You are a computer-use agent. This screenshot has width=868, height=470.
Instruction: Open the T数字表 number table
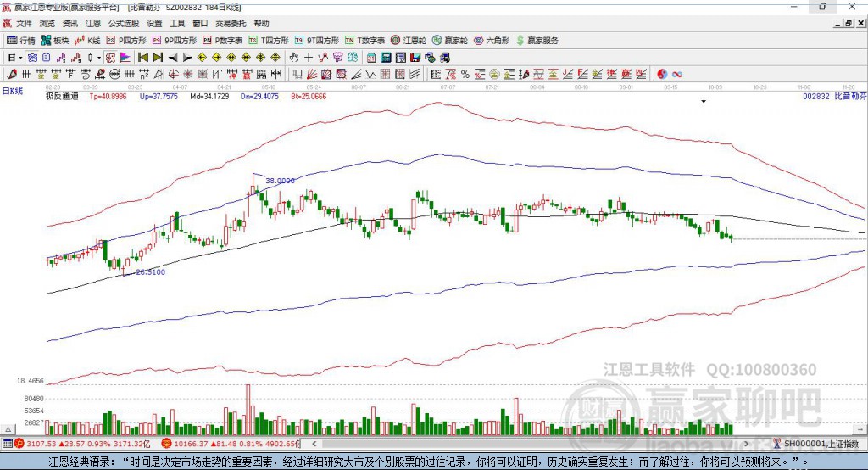[x=364, y=41]
